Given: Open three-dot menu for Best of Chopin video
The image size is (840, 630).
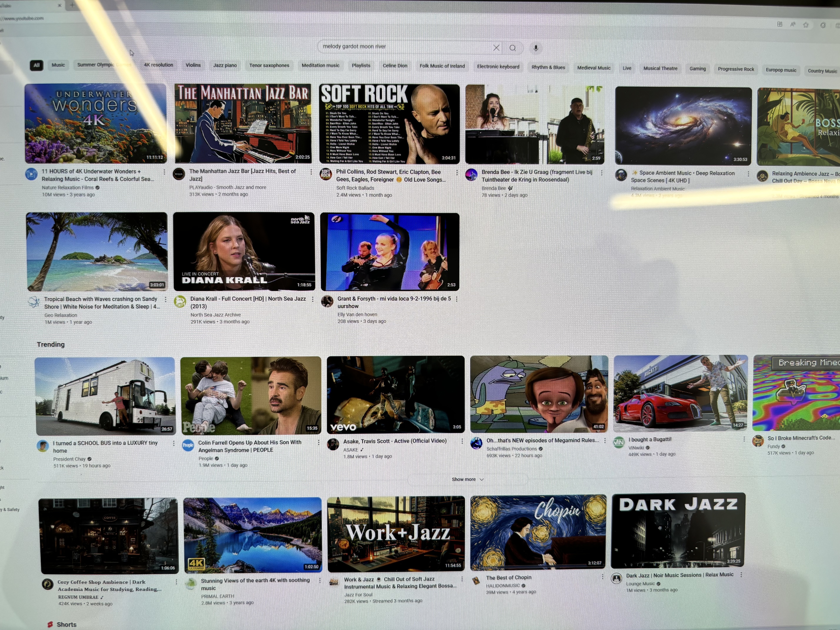Looking at the screenshot, I should [602, 576].
